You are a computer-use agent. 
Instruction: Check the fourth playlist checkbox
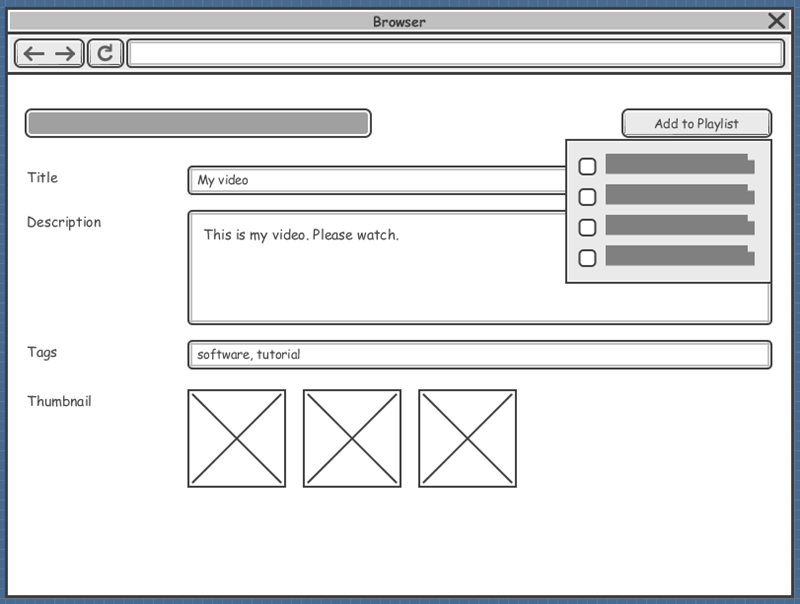point(587,258)
